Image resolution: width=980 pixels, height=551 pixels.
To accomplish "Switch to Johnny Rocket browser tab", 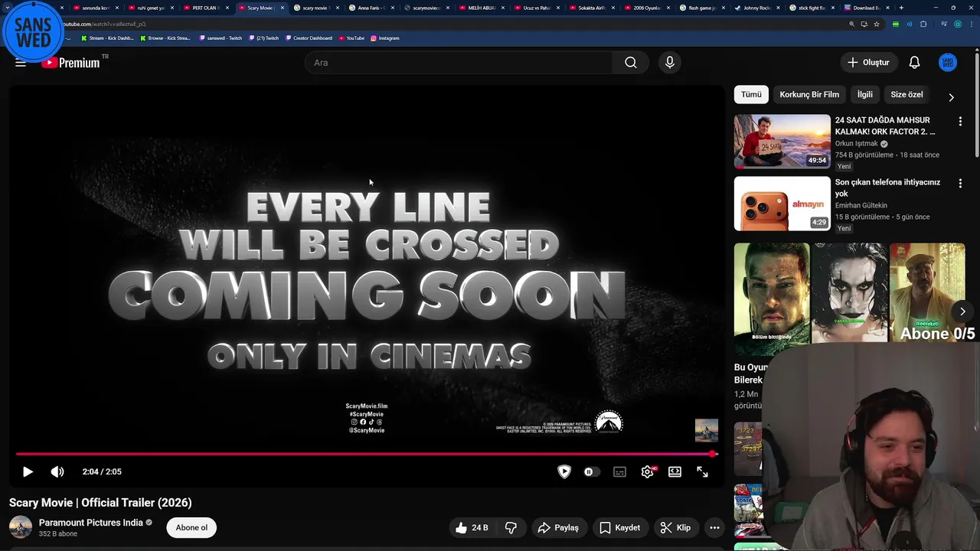I will pyautogui.click(x=757, y=8).
